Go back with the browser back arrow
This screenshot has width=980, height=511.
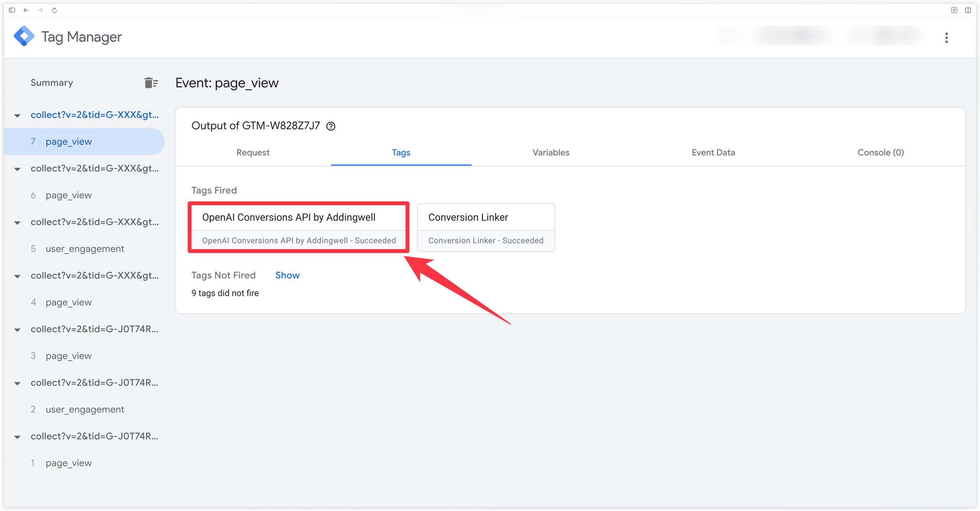pyautogui.click(x=26, y=10)
